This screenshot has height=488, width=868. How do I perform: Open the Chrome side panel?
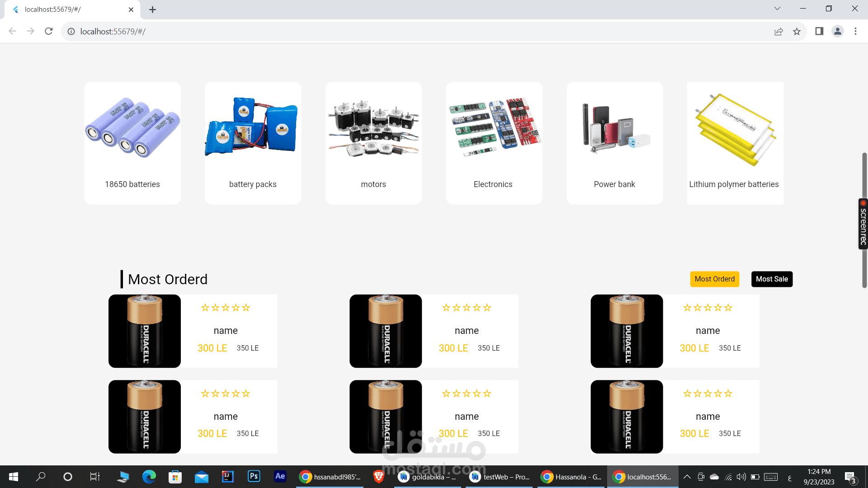pos(819,31)
